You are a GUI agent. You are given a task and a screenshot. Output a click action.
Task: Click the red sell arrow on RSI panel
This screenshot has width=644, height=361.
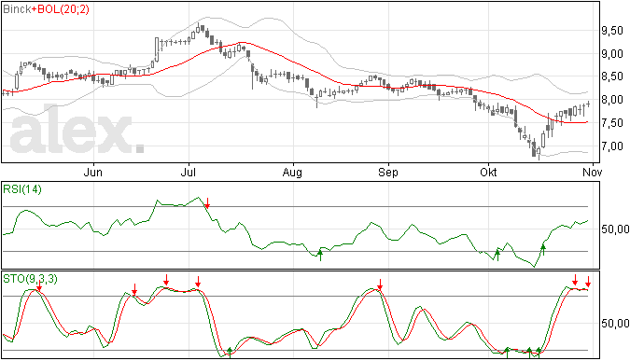[207, 202]
